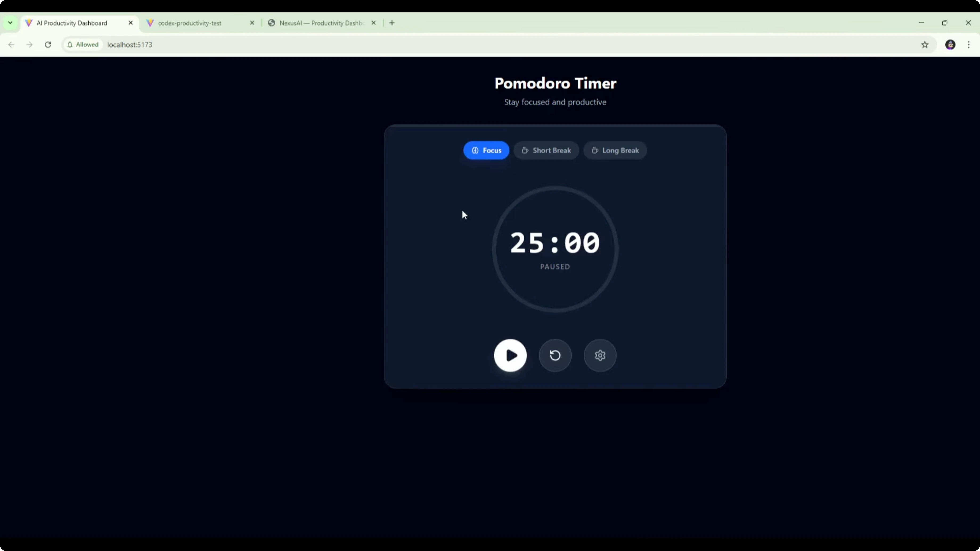Open the tab search dropdown arrow
Viewport: 980px width, 551px height.
point(10,23)
